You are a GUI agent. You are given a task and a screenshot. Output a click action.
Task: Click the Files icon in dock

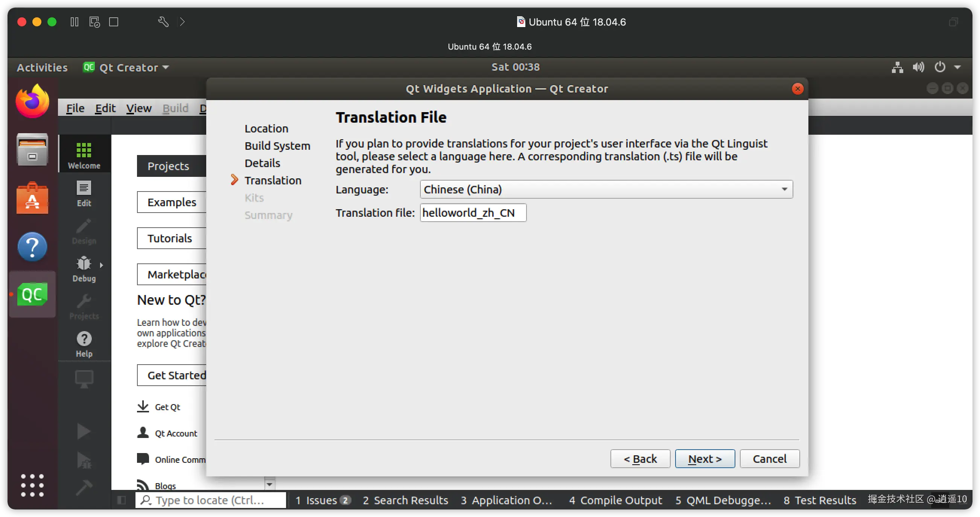coord(32,149)
